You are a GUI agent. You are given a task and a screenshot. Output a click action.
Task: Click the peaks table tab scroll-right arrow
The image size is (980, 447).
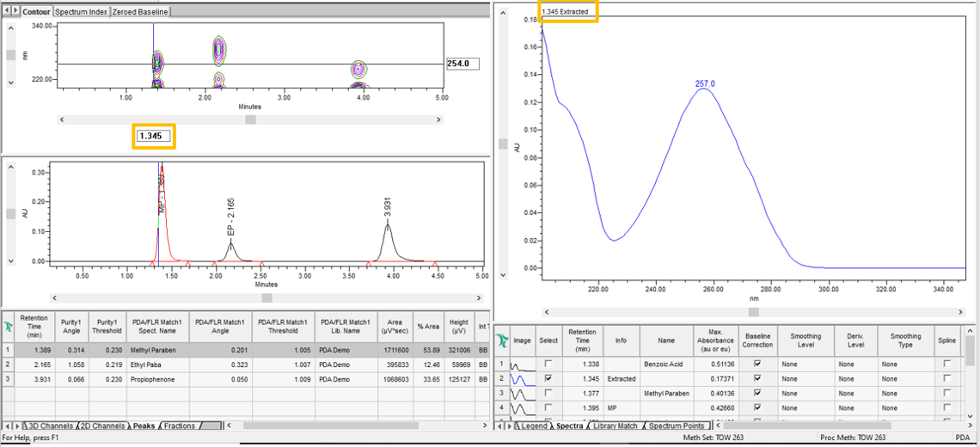coord(17,426)
